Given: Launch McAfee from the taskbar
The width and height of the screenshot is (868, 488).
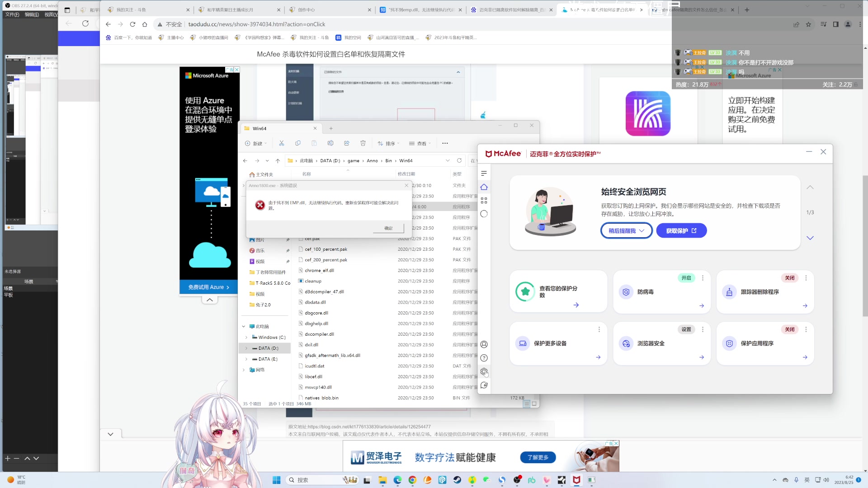Looking at the screenshot, I should [576, 480].
